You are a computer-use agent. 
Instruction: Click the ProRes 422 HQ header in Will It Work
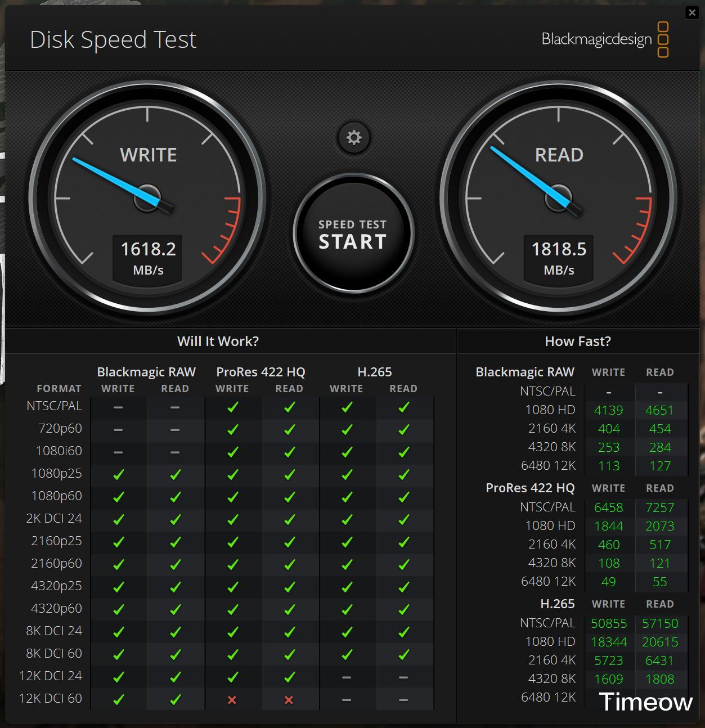tap(261, 372)
